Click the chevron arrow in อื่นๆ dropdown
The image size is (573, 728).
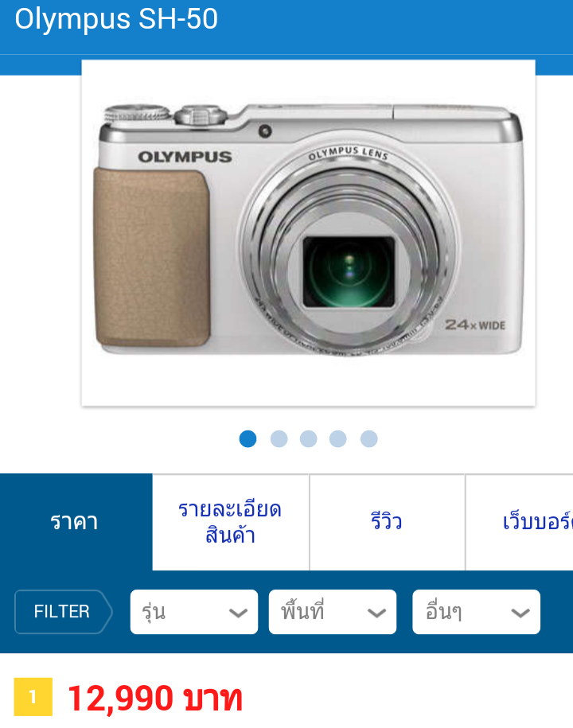click(520, 613)
